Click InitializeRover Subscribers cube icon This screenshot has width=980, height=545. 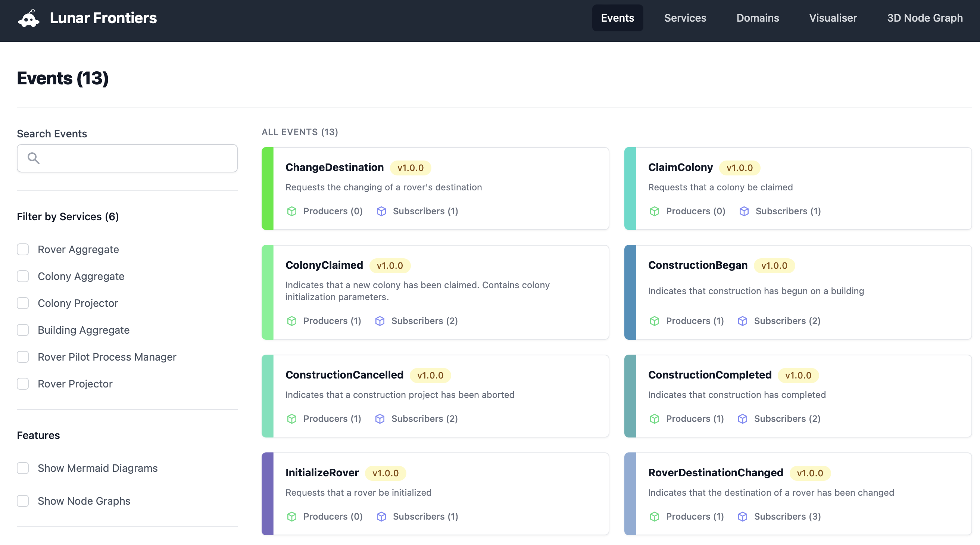pos(381,517)
